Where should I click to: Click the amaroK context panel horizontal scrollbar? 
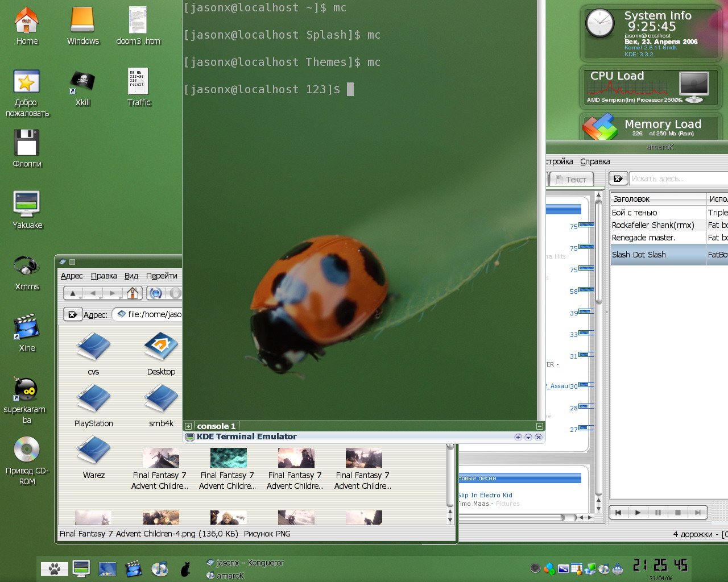[x=512, y=517]
